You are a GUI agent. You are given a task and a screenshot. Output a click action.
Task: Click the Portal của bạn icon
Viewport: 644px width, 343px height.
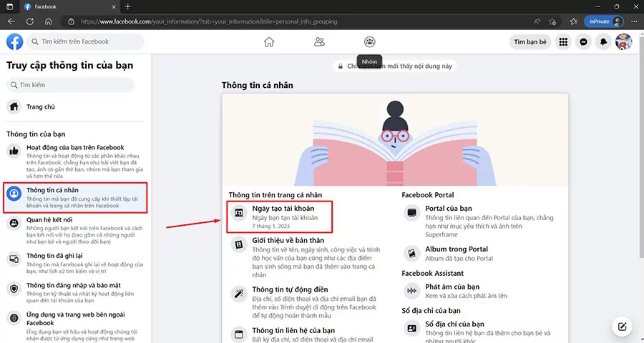411,212
